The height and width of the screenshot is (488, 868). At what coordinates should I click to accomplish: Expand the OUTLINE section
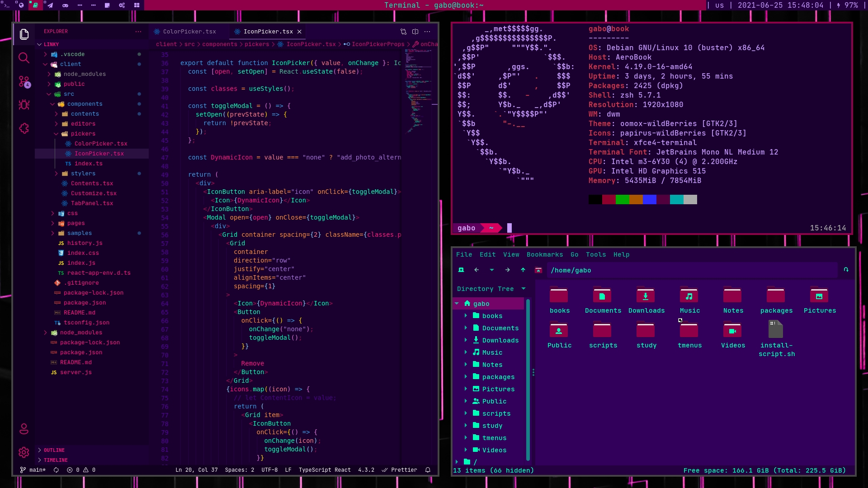(x=54, y=450)
